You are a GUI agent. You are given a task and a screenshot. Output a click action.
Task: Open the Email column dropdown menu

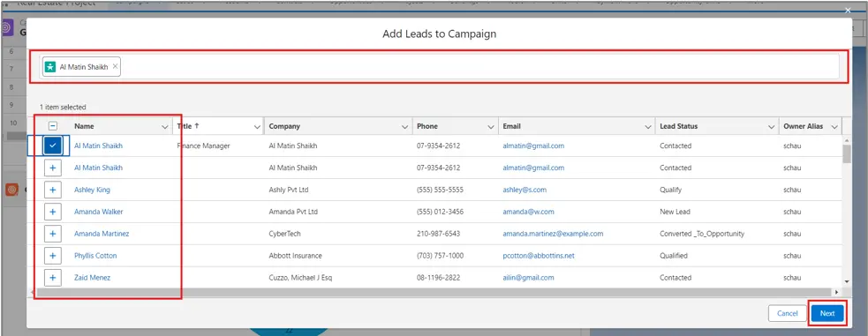[647, 127]
